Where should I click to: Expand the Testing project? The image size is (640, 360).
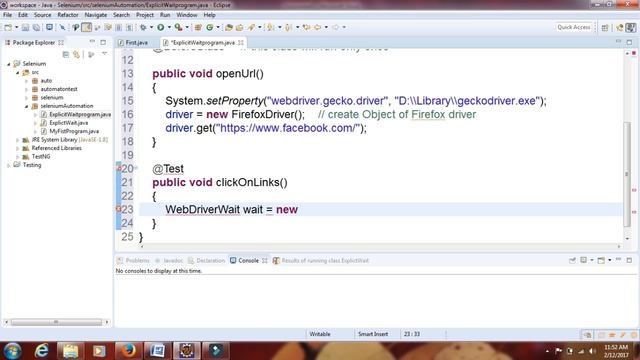9,165
